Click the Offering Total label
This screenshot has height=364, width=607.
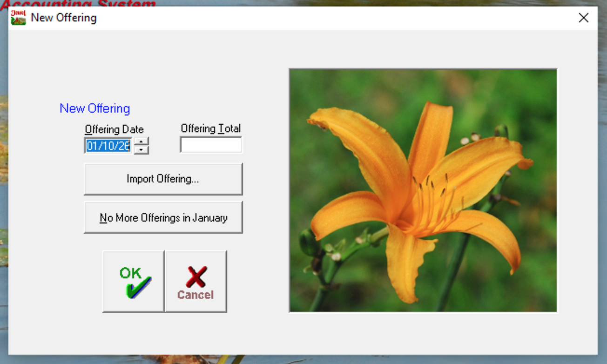[210, 128]
